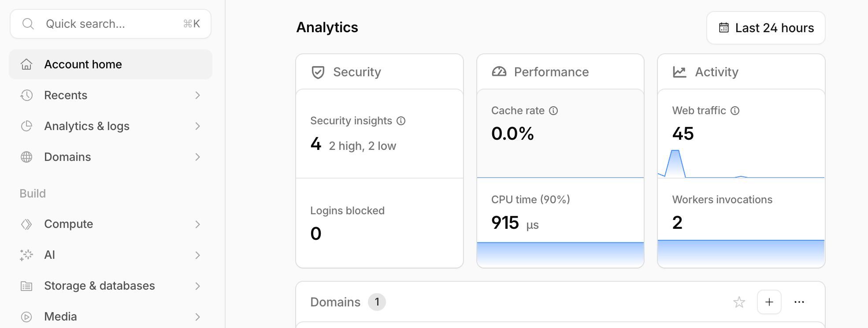Click the Security insights info icon
Screen dimensions: 868x328
click(401, 121)
